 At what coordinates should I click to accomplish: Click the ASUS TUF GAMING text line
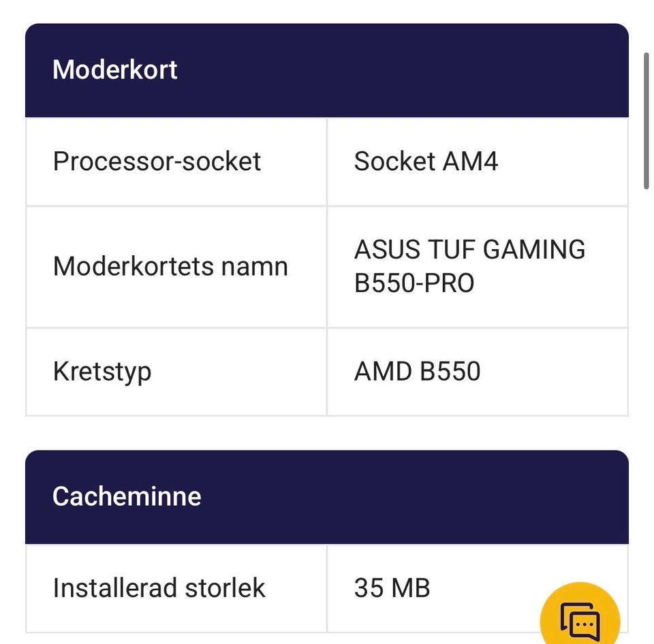[469, 249]
